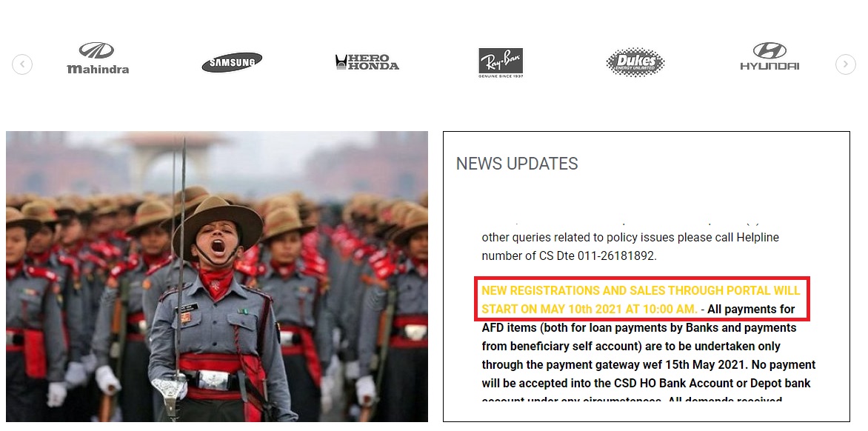Open the parade photo of women soldiers

217,276
